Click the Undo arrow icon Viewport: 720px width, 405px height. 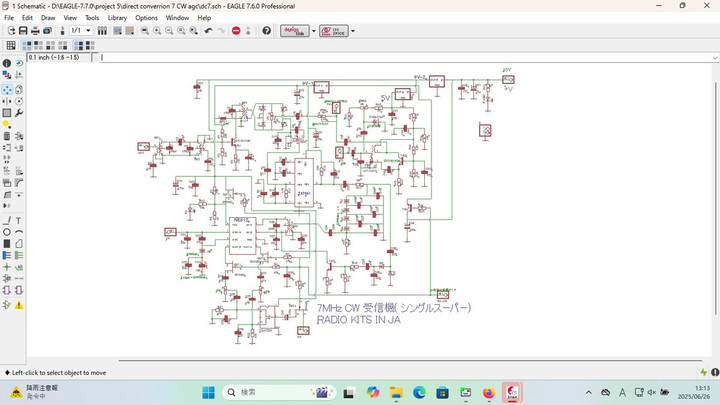click(208, 31)
